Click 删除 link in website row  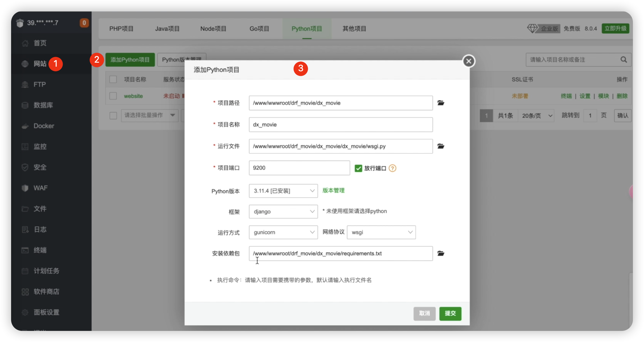[622, 96]
